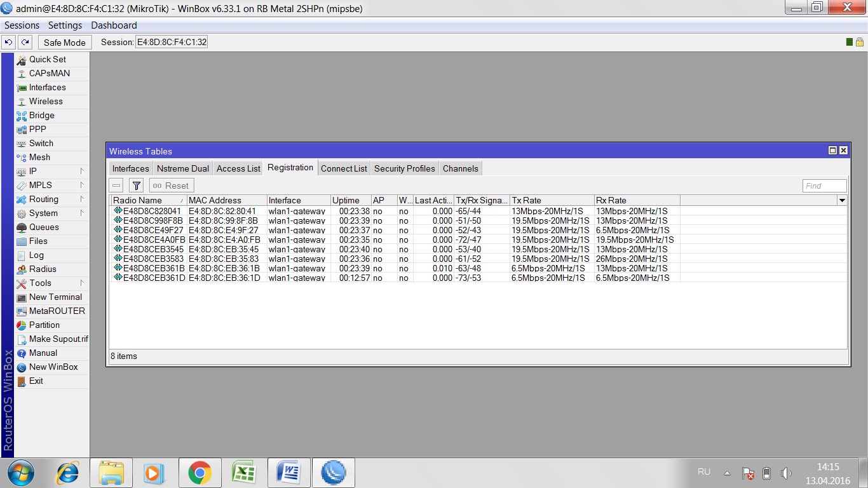868x488 pixels.
Task: Open the Manual help icon
Action: pos(22,353)
